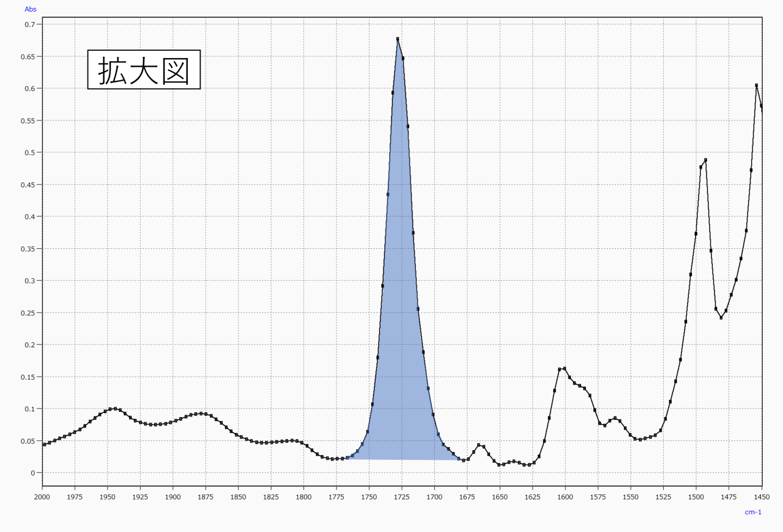Click the valley minimum near 1480 cm-1
Image resolution: width=783 pixels, height=532 pixels.
(x=721, y=318)
